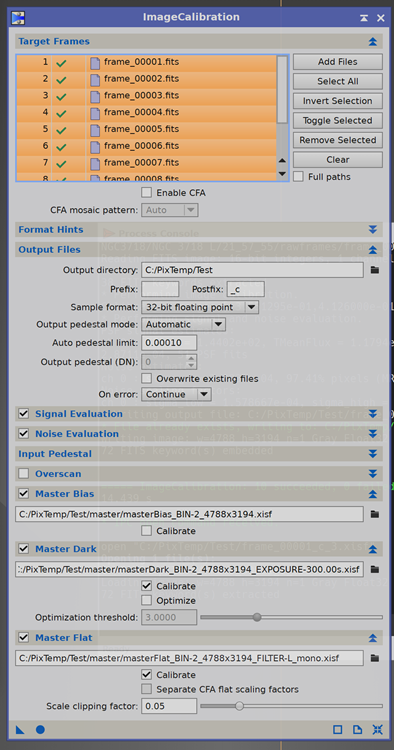Open Sample format dropdown

coord(200,307)
